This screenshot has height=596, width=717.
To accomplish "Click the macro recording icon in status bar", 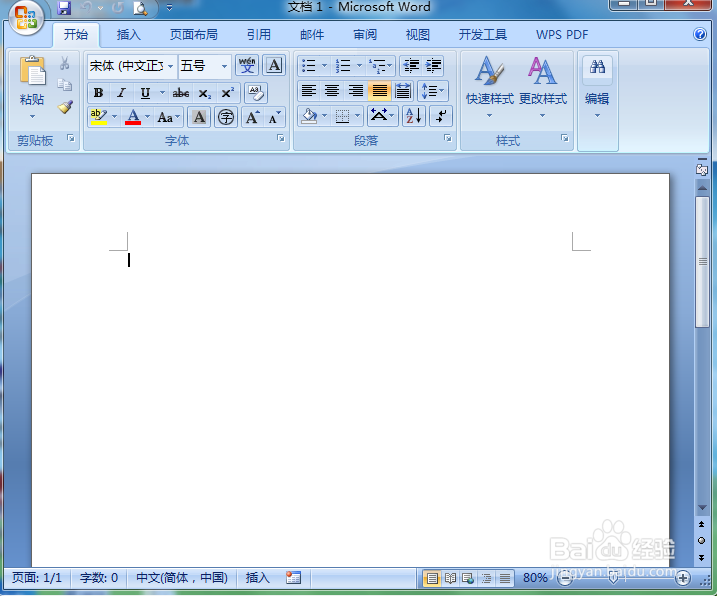I will coord(293,578).
